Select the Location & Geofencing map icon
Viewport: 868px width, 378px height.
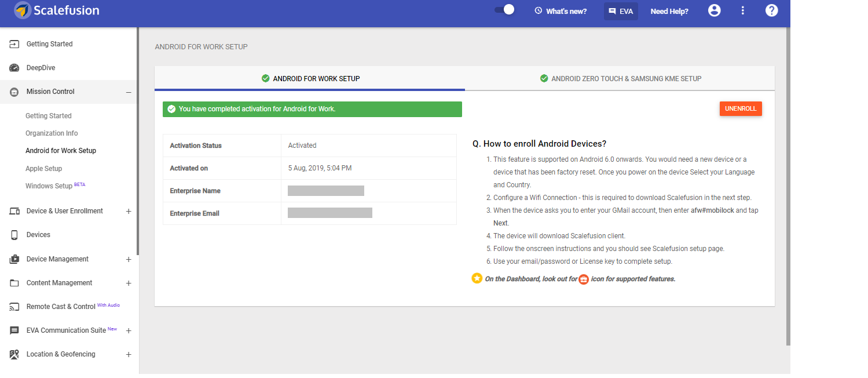[14, 354]
